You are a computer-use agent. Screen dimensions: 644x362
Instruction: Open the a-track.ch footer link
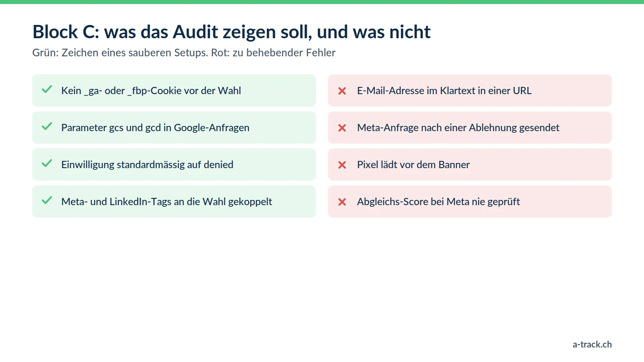[x=592, y=344]
